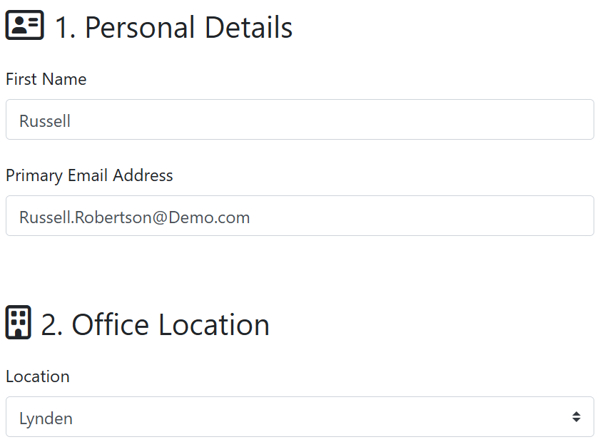Place cursor on Russell text in First Name
600x442 pixels.
tap(45, 121)
